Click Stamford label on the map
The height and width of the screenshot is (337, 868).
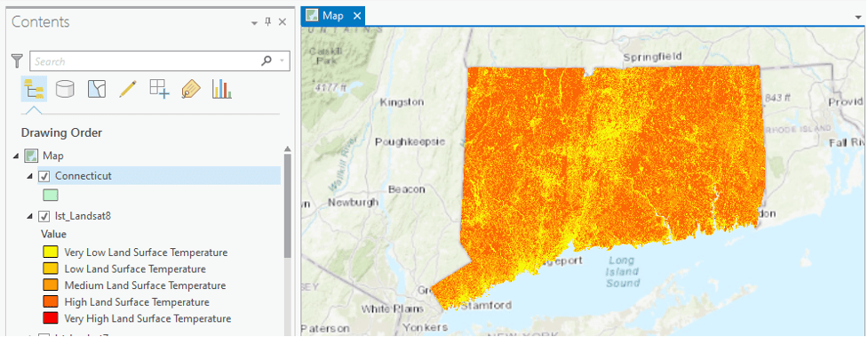click(x=486, y=305)
